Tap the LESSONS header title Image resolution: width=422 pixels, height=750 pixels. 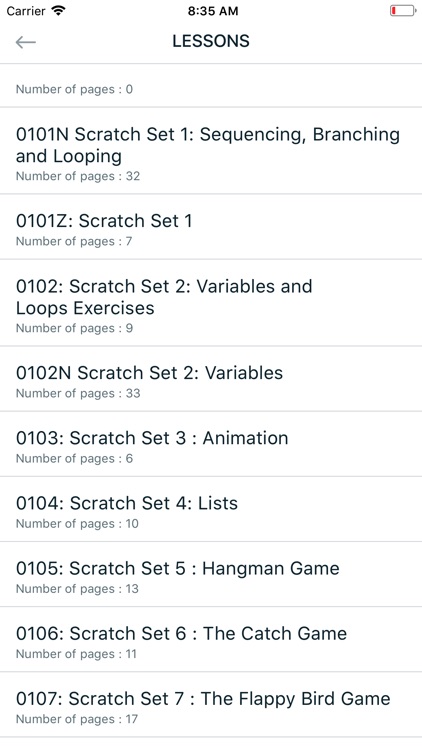[x=211, y=41]
